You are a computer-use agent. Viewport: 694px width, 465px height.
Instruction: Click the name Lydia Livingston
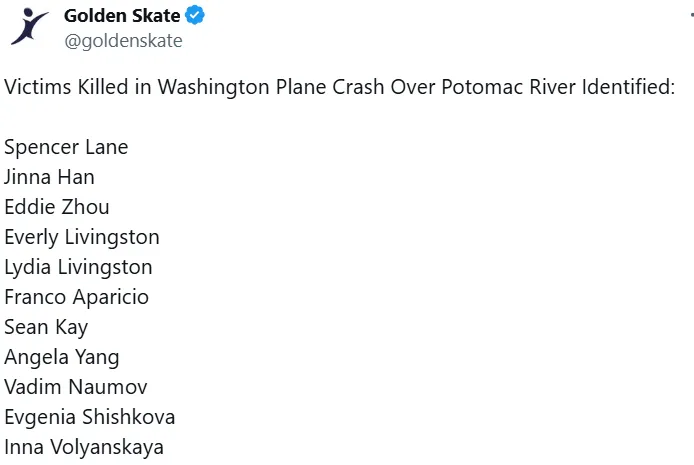point(78,267)
